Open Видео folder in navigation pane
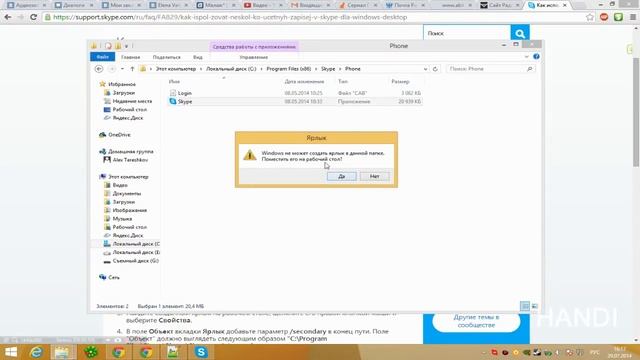 120,185
